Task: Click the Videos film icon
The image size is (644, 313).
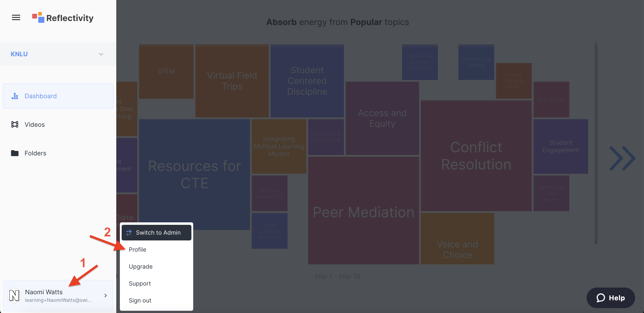Action: (x=15, y=125)
